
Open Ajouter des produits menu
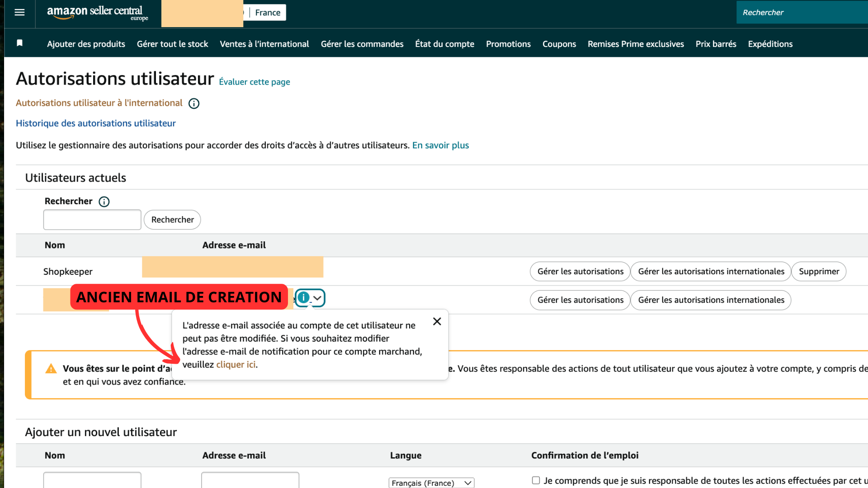(86, 44)
